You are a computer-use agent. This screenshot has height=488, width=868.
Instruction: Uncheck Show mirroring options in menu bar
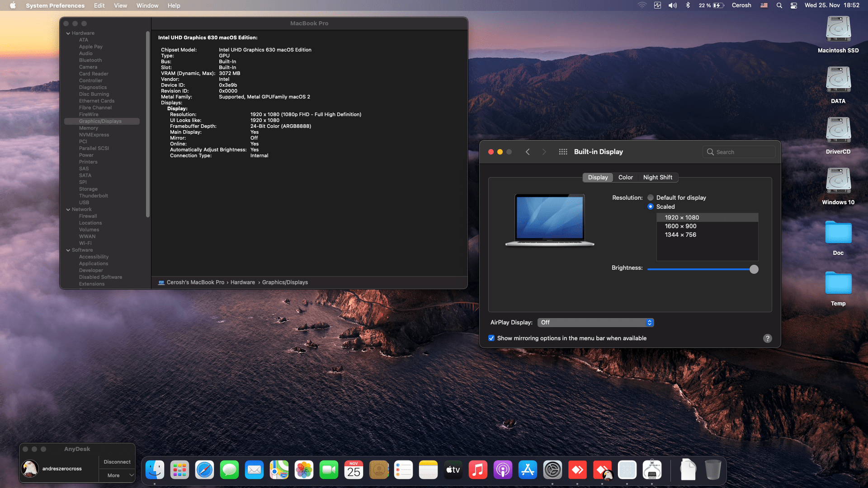point(491,338)
